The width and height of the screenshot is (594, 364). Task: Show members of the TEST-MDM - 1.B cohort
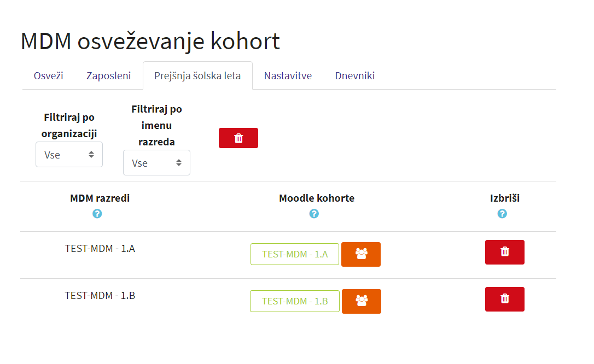tap(362, 301)
